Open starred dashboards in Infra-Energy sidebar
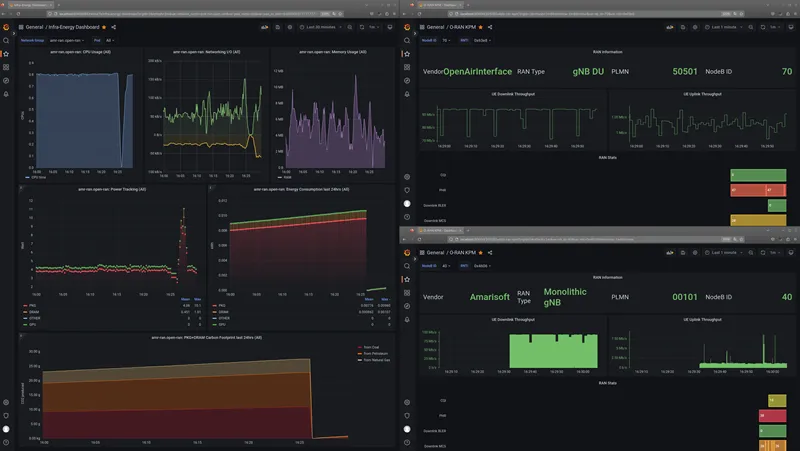Viewport: 800px width, 451px height. point(6,54)
